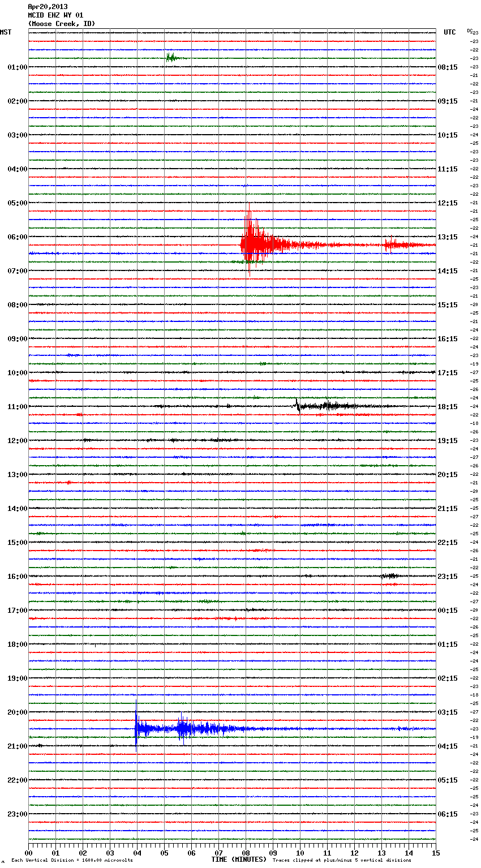Click the black burst on the 16:00 trace

[390, 576]
